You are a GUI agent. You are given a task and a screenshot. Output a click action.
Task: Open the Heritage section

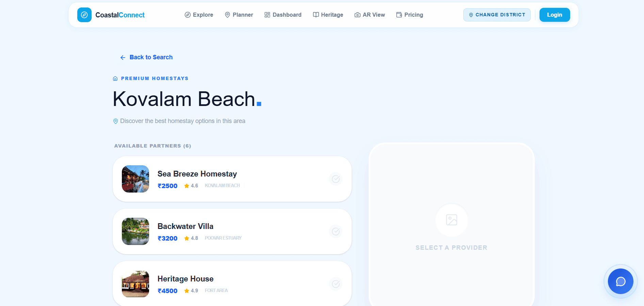tap(328, 15)
